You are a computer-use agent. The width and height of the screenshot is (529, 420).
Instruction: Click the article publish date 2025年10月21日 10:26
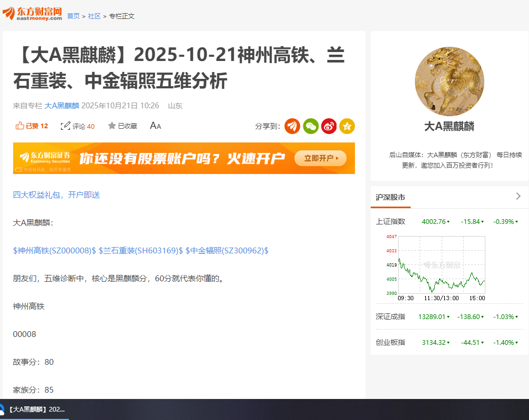(x=120, y=106)
